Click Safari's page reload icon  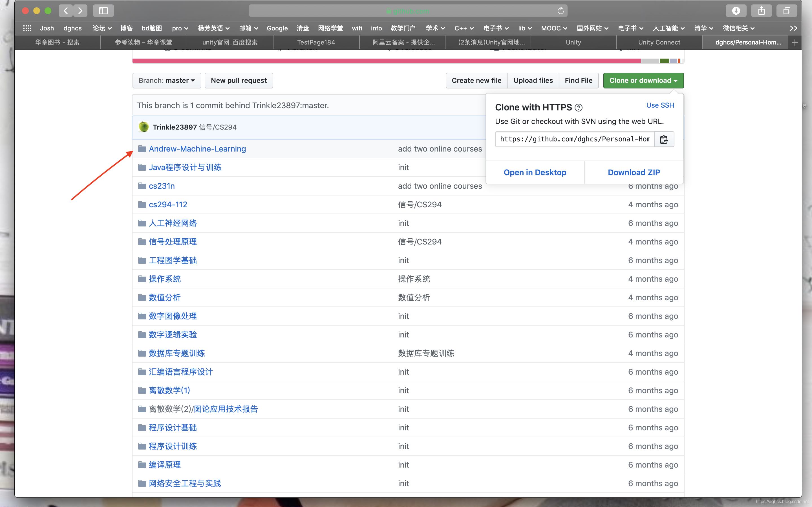[x=560, y=11]
